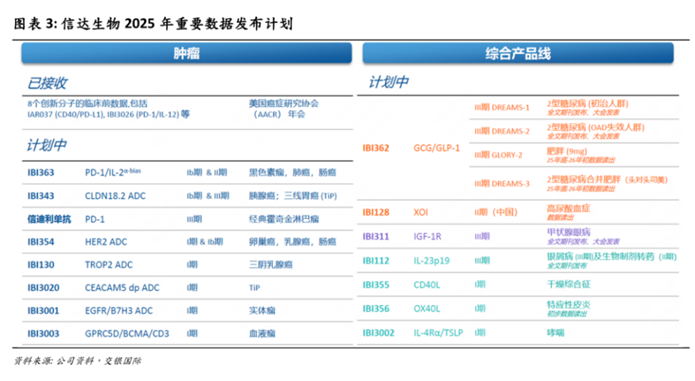Image resolution: width=695 pixels, height=381 pixels.
Task: Select the 已接收 section heading
Action: point(47,83)
